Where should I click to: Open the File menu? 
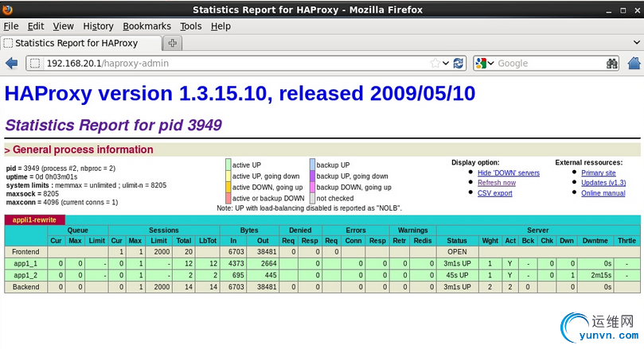click(11, 26)
